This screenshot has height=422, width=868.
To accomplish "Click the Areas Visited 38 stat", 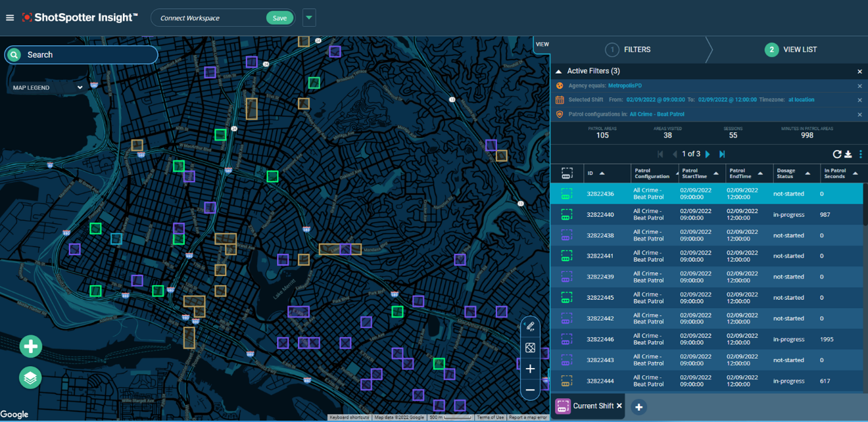I will tap(667, 132).
